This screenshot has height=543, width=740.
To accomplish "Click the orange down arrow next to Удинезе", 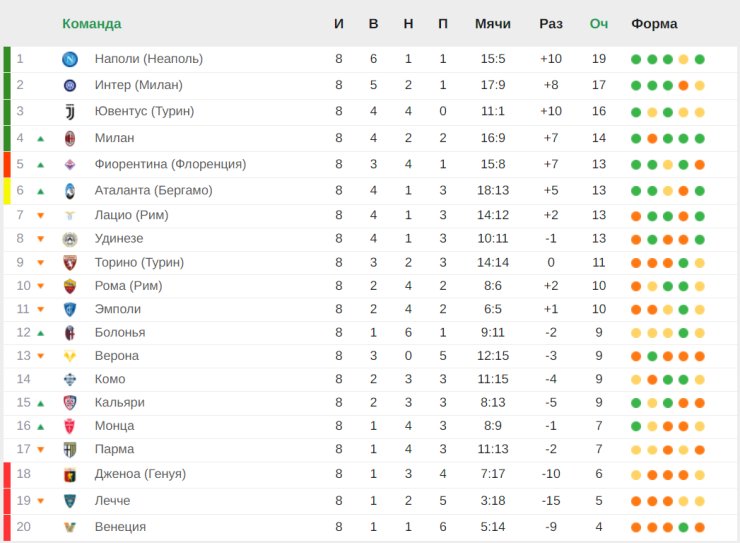I will tap(41, 239).
